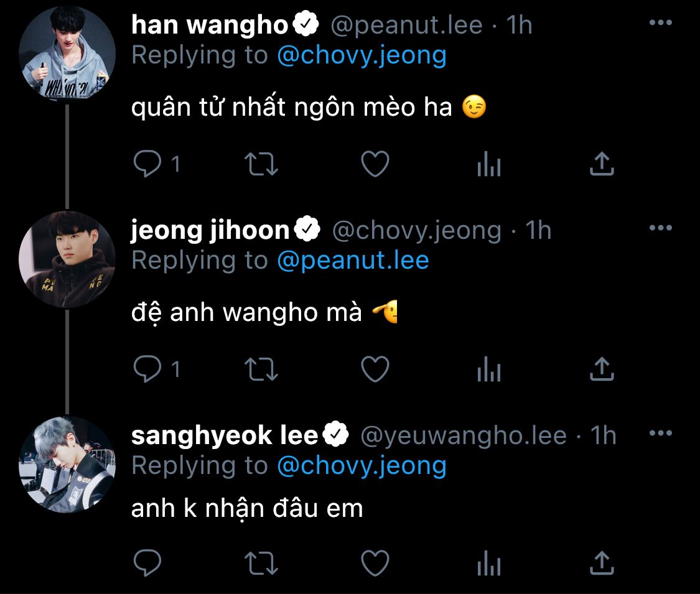Screen dimensions: 700x594
Task: Open jeong jihoon's display name profile
Action: tap(210, 231)
